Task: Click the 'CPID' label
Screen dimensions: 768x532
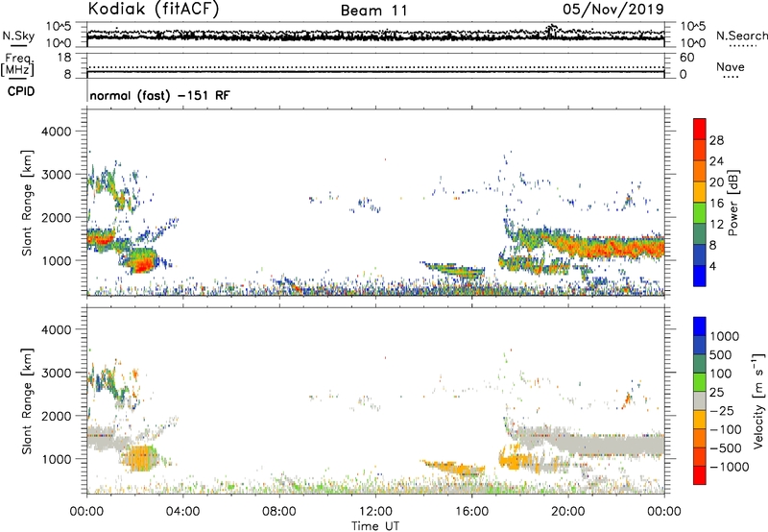Action: coord(21,91)
